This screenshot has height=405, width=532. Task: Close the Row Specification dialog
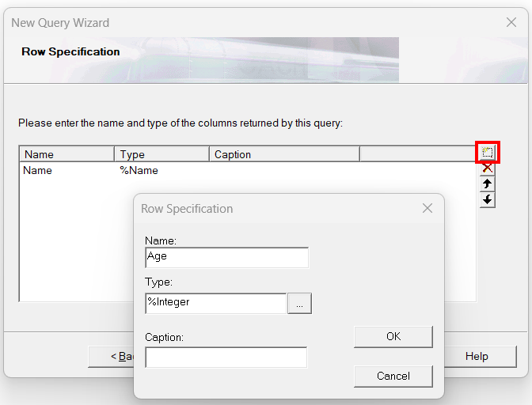pyautogui.click(x=427, y=209)
